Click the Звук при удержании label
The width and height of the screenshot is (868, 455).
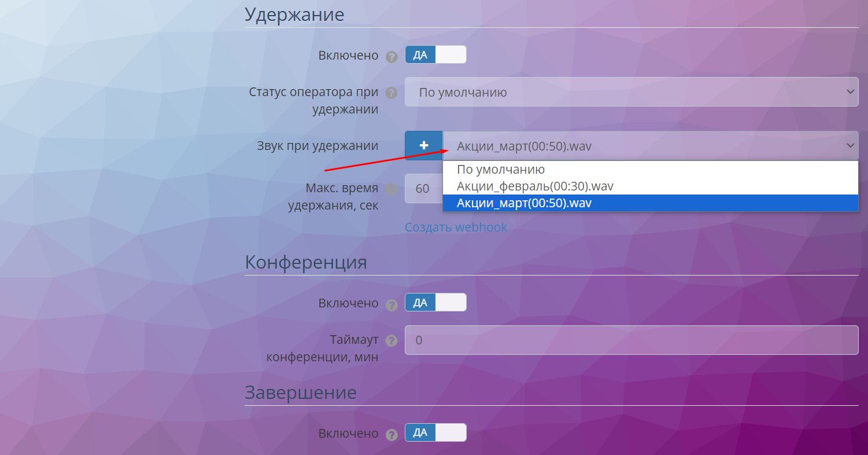[x=317, y=146]
